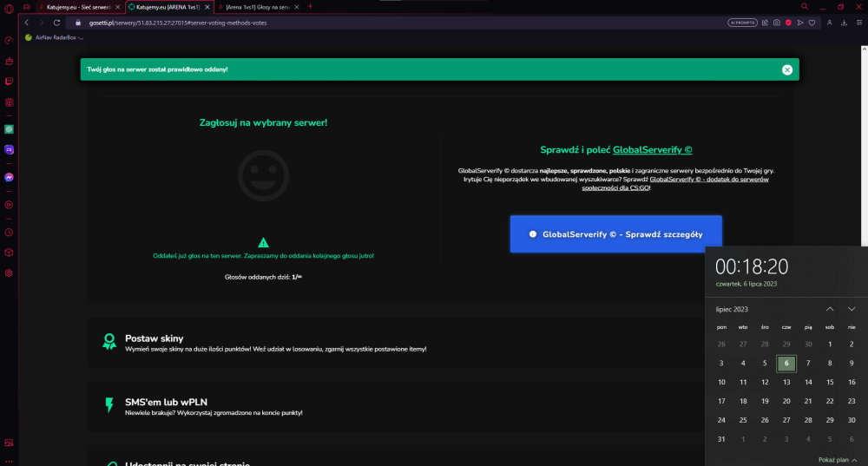Screen dimensions: 868x466
Task: Bookmark page with the heart icon
Action: coord(812,23)
